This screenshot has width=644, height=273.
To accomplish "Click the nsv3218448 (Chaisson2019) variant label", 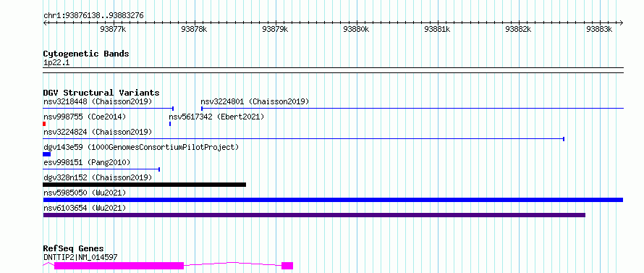I will click(x=98, y=101).
